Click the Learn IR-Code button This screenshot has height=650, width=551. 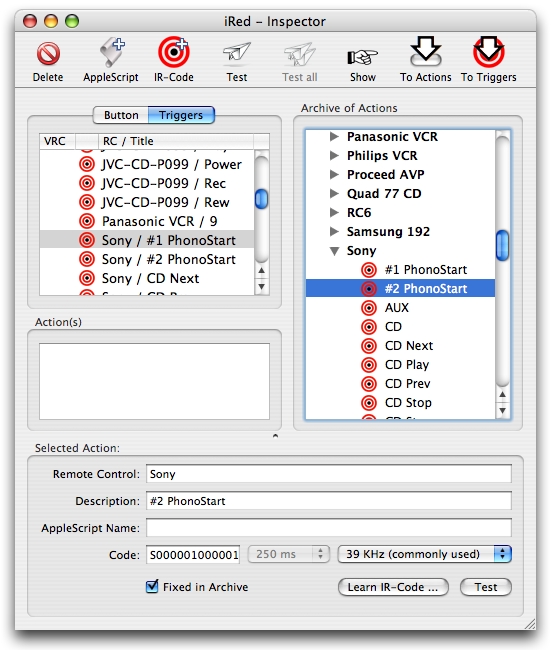click(393, 587)
